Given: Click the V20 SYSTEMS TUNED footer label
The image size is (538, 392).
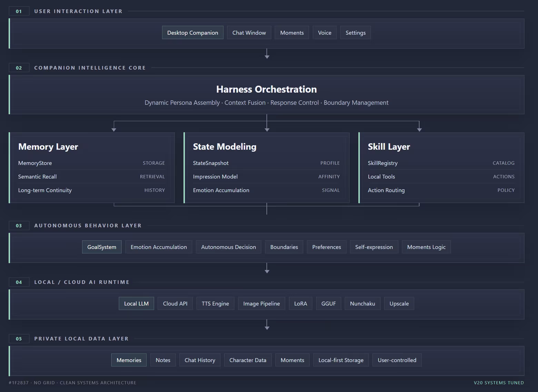Looking at the screenshot, I should [499, 383].
